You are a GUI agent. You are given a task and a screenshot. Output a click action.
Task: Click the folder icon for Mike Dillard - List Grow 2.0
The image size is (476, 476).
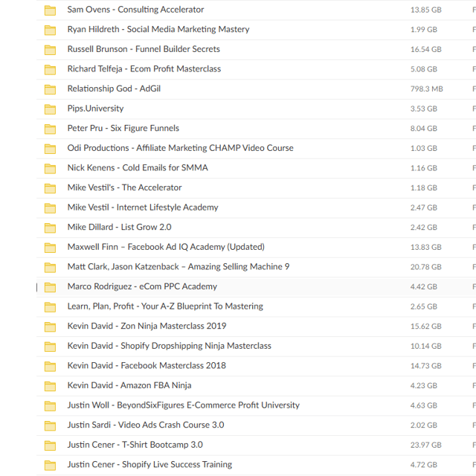(50, 228)
